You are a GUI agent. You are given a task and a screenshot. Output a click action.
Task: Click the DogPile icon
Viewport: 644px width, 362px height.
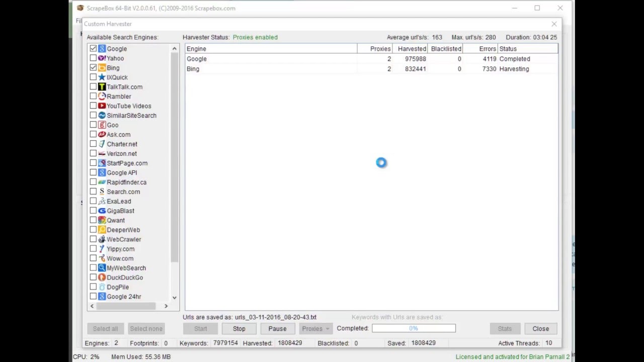[x=102, y=287]
